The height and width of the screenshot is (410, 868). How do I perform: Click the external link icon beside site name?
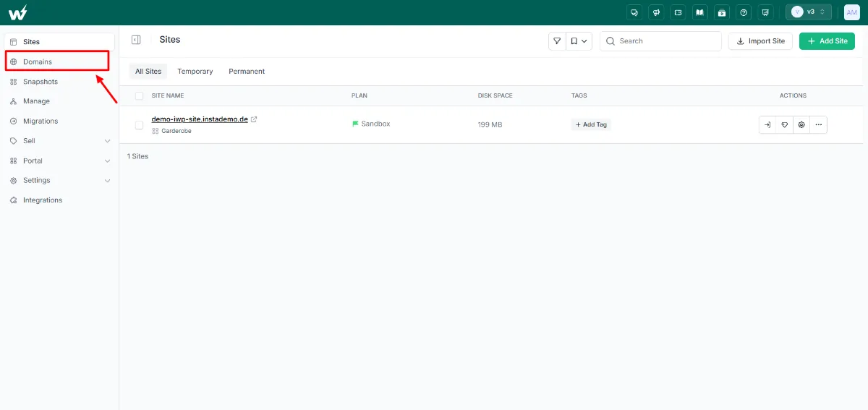click(x=254, y=119)
